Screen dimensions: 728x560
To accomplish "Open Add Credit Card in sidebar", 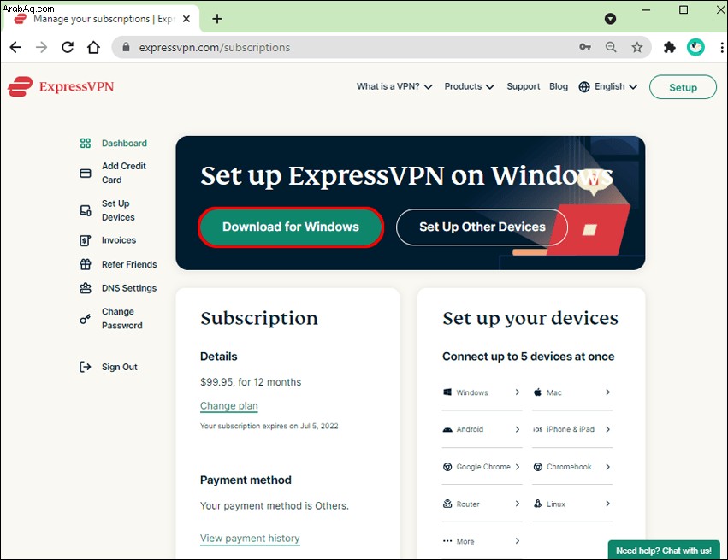I will point(124,173).
